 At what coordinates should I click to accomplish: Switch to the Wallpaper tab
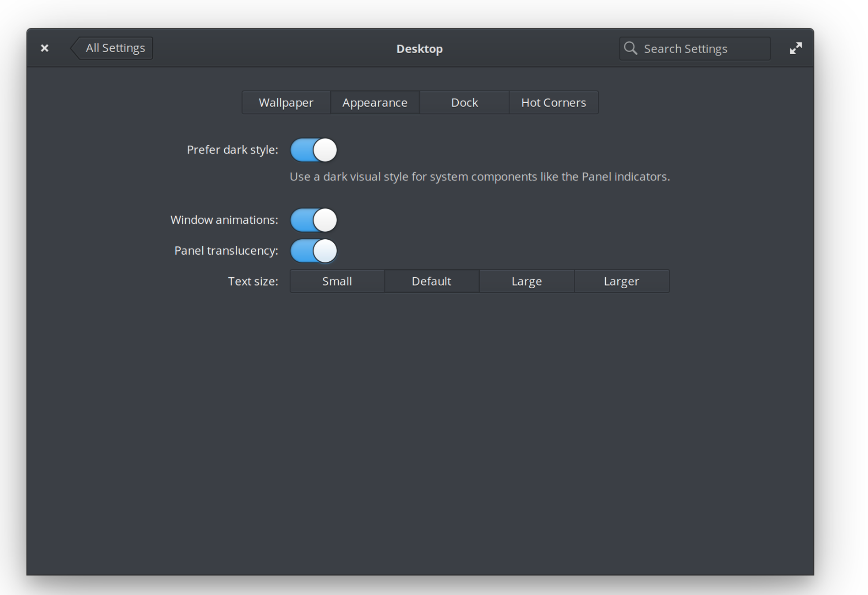click(x=286, y=102)
